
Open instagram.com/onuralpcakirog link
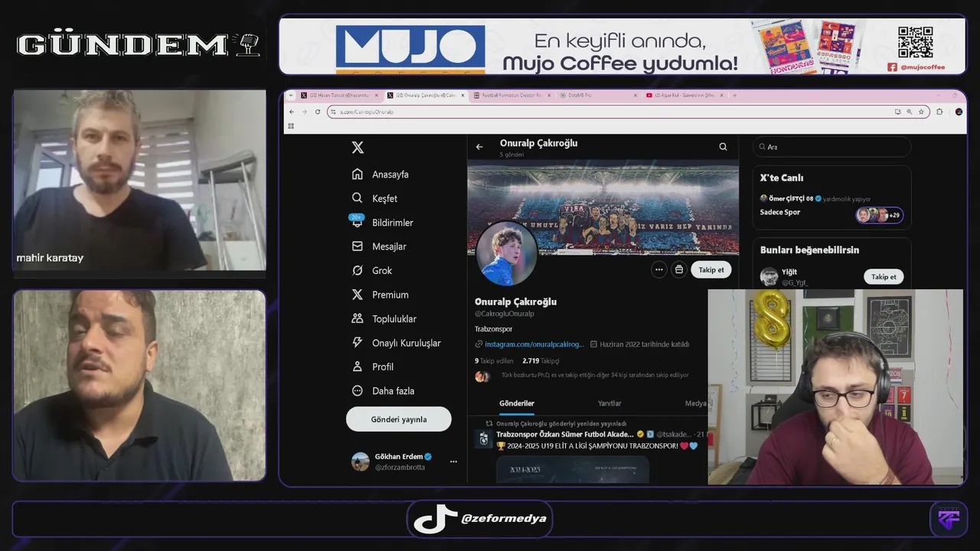pyautogui.click(x=534, y=344)
